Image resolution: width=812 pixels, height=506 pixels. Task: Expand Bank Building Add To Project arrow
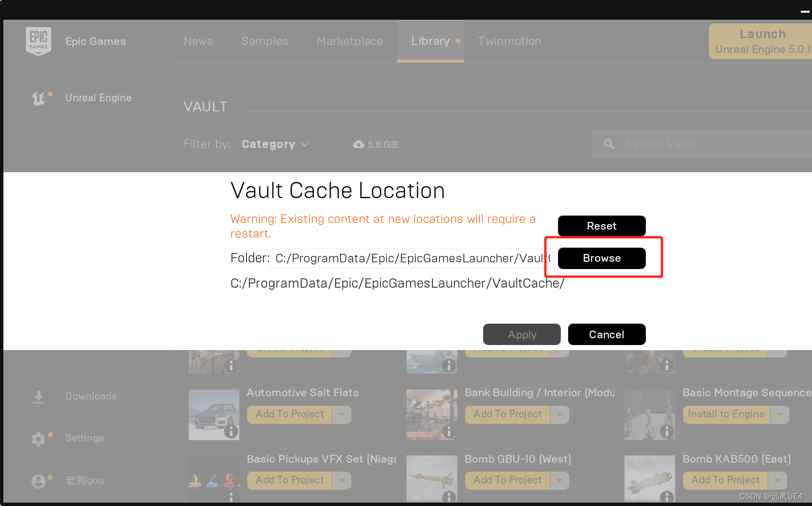(x=559, y=415)
